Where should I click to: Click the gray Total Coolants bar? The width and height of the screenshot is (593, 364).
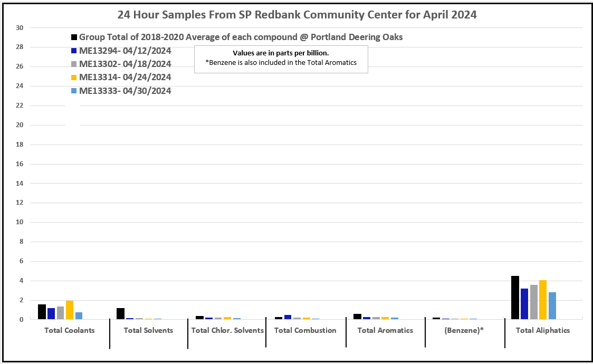pos(60,313)
